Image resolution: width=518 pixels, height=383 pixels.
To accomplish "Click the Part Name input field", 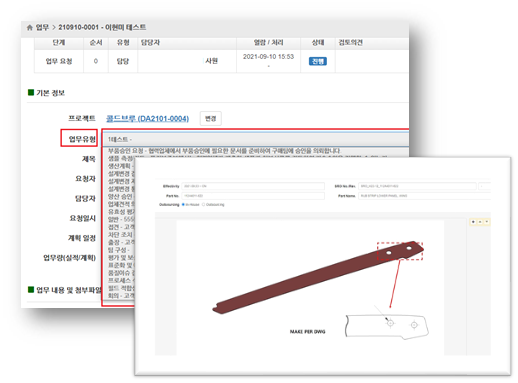I will [x=424, y=196].
